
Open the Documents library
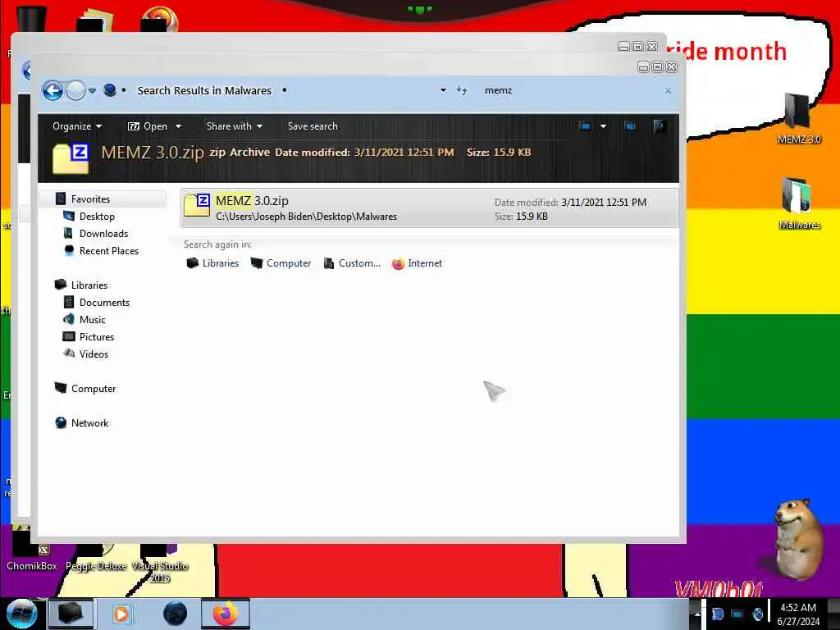(104, 302)
